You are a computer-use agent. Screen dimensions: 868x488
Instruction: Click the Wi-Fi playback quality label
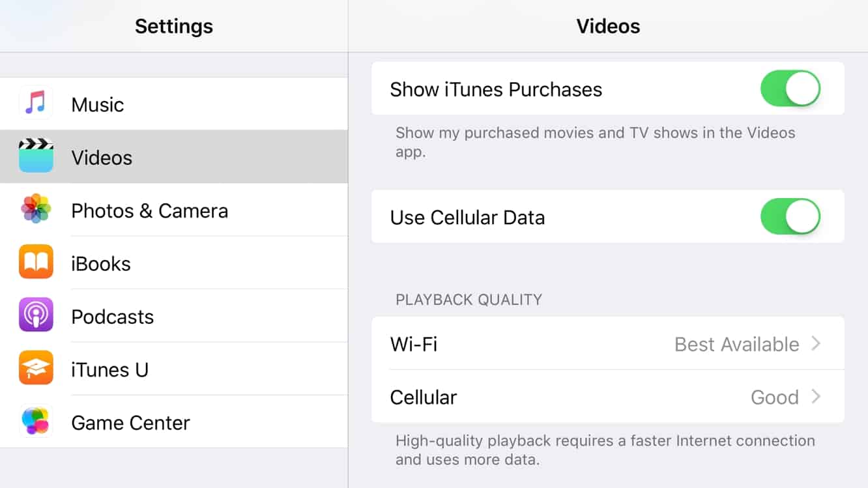(x=413, y=344)
